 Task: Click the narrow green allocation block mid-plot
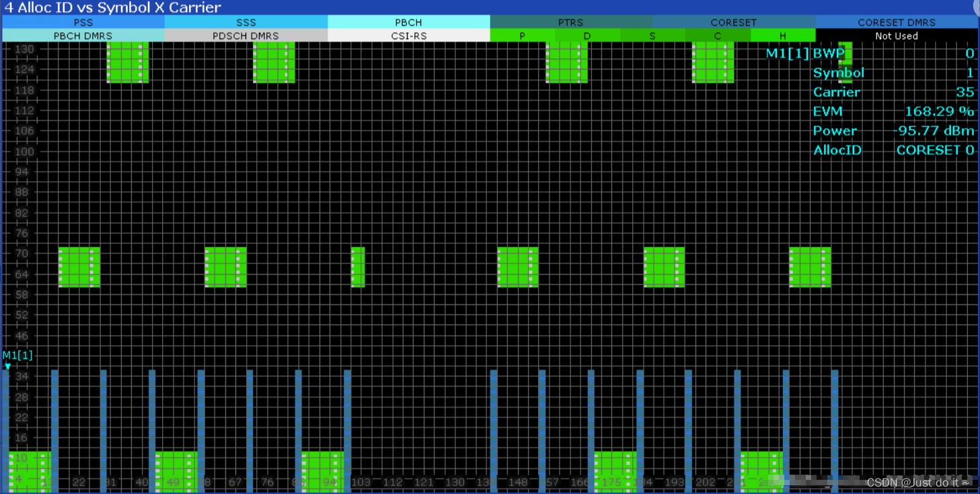click(x=358, y=267)
